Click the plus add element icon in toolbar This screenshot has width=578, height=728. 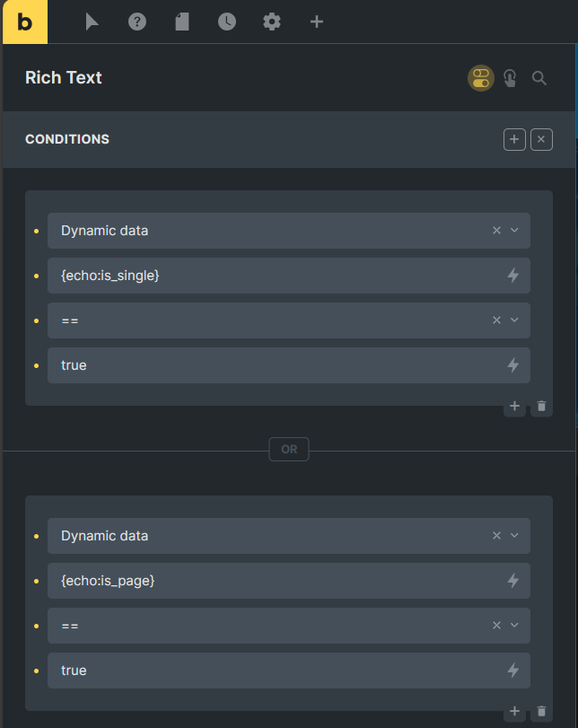pos(316,22)
